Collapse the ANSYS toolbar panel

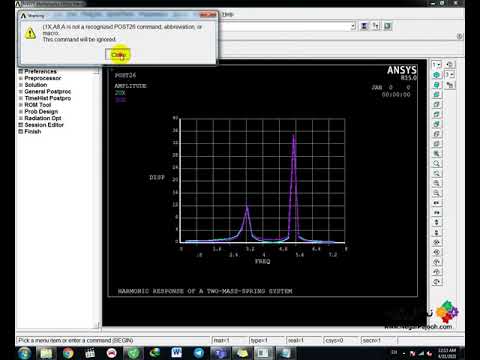click(x=460, y=36)
